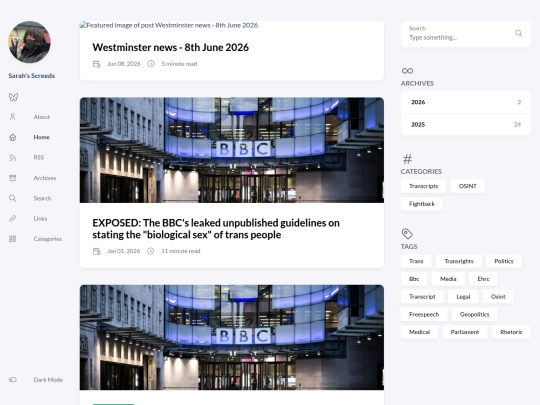Select the Transcript tag

(422, 297)
